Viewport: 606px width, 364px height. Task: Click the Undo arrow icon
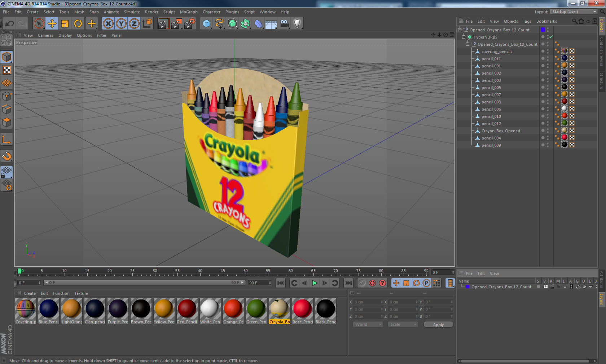(x=9, y=24)
